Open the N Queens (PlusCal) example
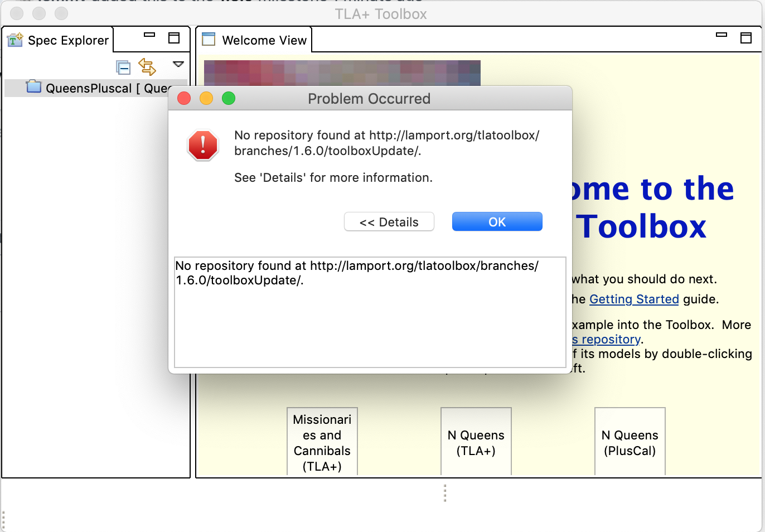The width and height of the screenshot is (765, 532). tap(630, 443)
